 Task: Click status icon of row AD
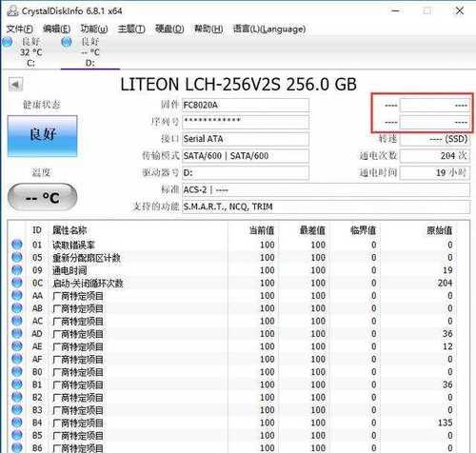pos(17,333)
